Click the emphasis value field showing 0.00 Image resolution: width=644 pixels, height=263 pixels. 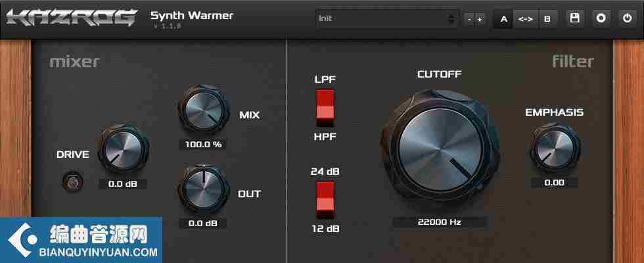pyautogui.click(x=555, y=183)
